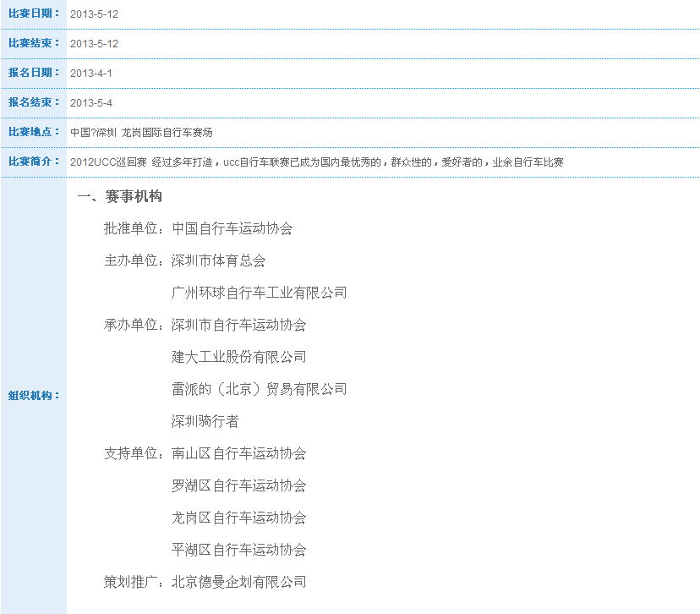
Task: Click the text 广州环球自行车工业有限公司
Action: 259,293
